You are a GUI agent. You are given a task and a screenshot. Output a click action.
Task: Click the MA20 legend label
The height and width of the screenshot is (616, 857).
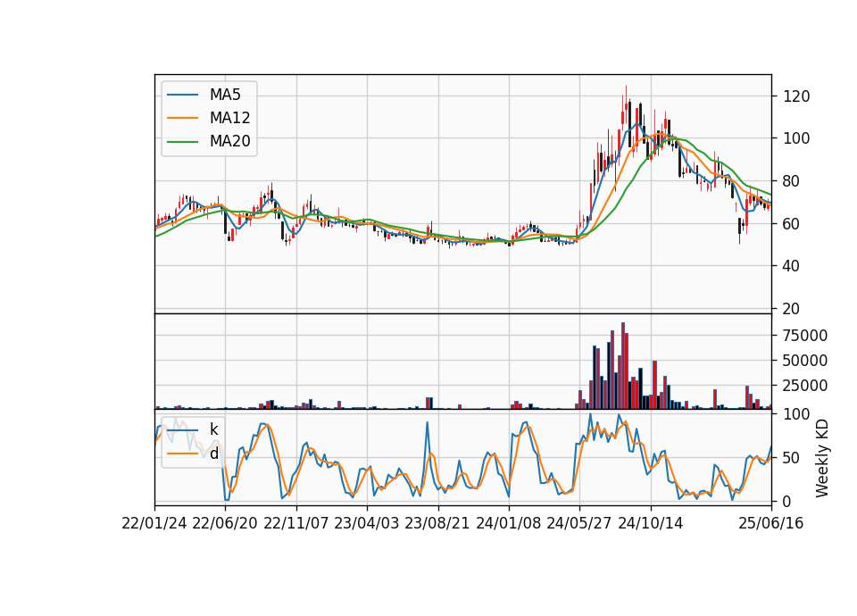coord(229,142)
